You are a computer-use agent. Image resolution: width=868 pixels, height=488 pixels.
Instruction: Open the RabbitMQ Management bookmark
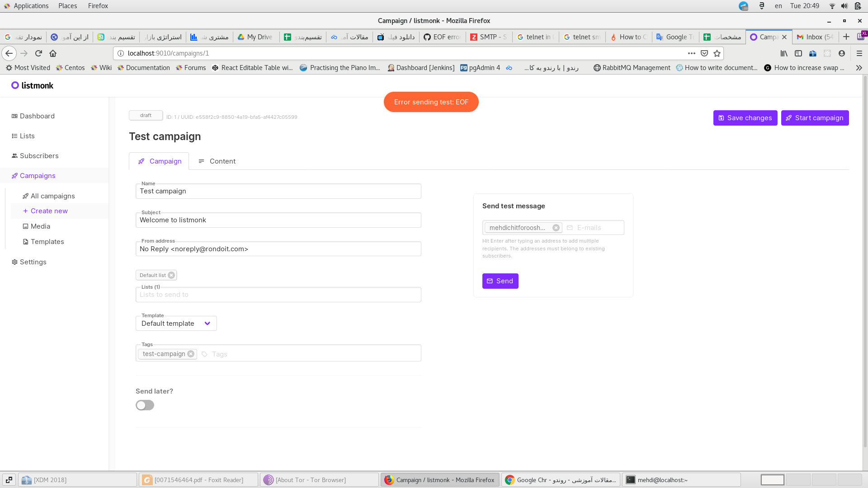coord(632,68)
